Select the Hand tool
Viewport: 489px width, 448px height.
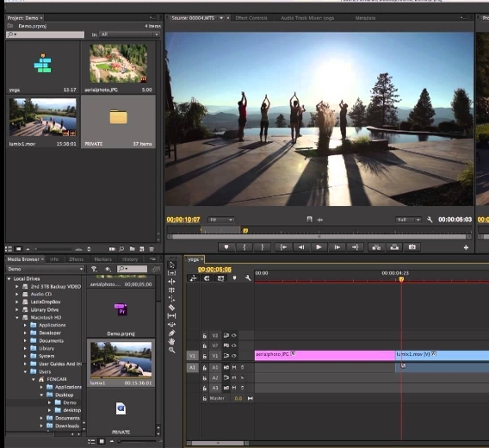coord(172,341)
